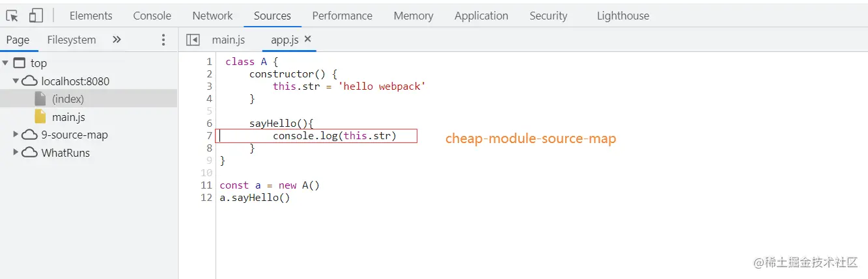
Task: Select the Filesystem navigator tab
Action: coord(71,40)
